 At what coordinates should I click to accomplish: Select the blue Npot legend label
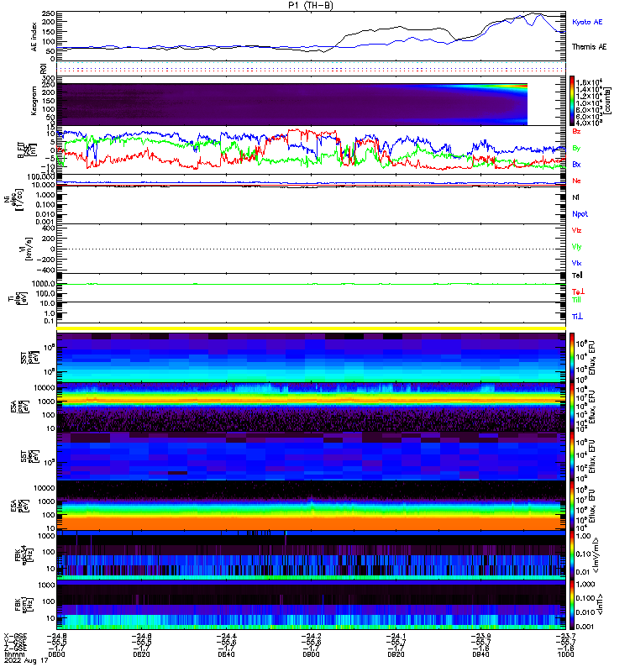[x=580, y=214]
